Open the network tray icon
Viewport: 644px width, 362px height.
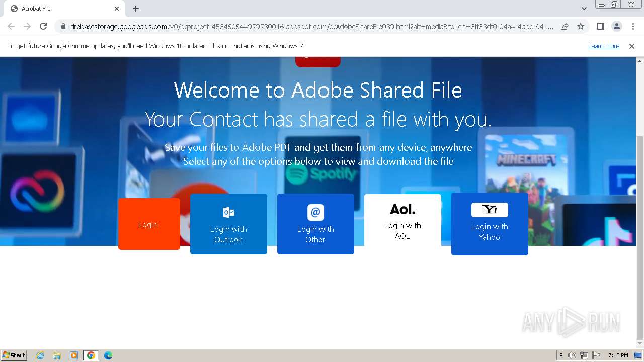pyautogui.click(x=584, y=355)
